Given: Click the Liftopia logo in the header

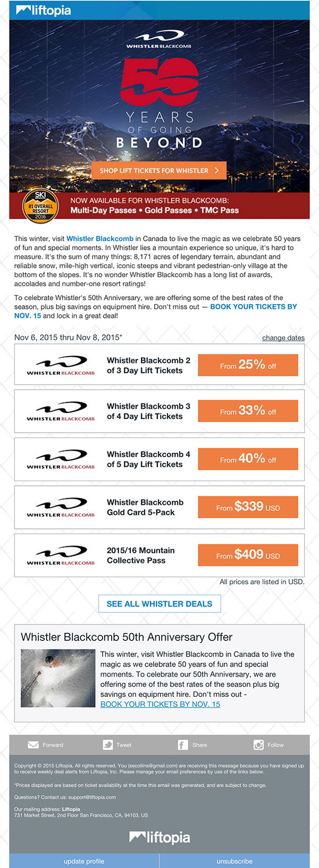Looking at the screenshot, I should coord(44,10).
